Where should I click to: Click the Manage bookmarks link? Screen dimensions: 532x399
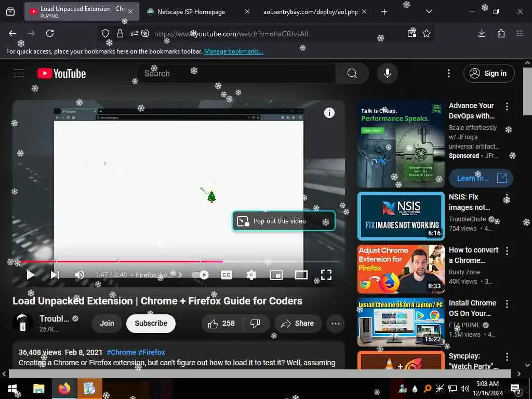click(x=233, y=51)
